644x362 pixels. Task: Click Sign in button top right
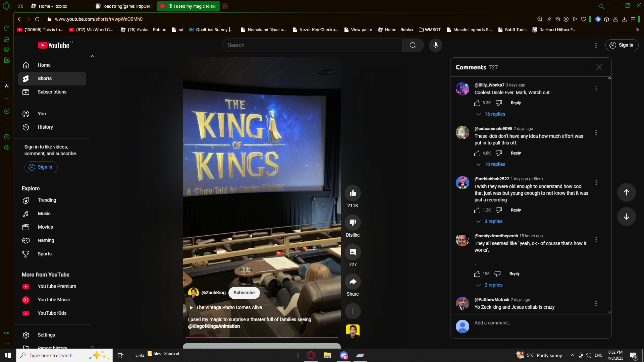(622, 45)
